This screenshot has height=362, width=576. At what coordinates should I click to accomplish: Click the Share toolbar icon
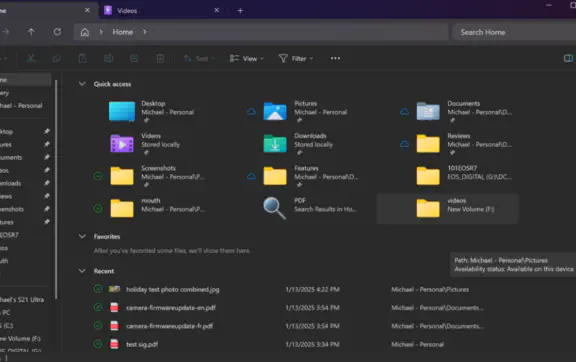coord(134,58)
